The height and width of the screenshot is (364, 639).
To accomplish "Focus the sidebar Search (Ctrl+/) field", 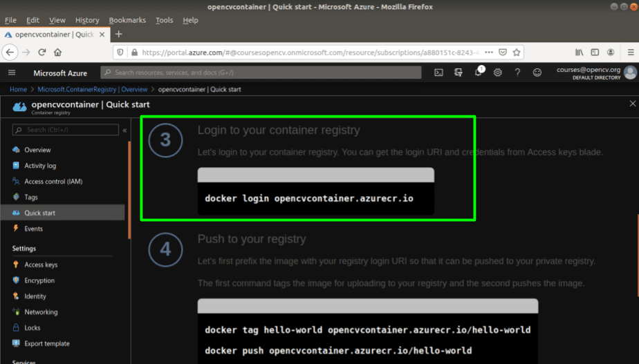I will point(66,130).
